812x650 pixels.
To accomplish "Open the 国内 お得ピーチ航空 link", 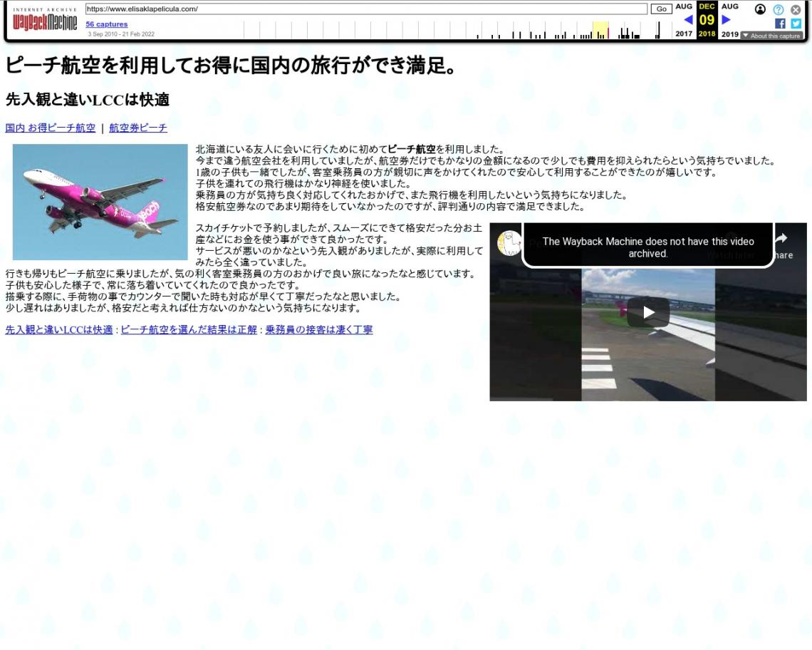I will pos(51,128).
